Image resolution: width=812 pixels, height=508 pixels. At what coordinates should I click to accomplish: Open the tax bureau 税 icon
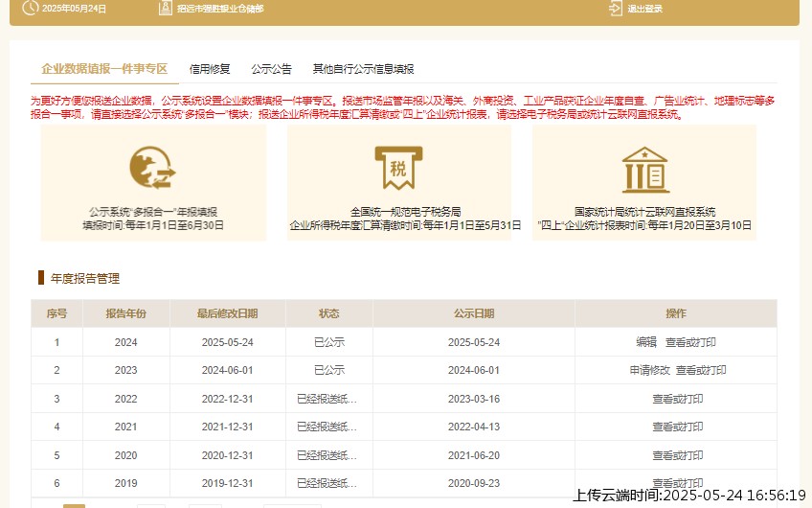(x=398, y=168)
